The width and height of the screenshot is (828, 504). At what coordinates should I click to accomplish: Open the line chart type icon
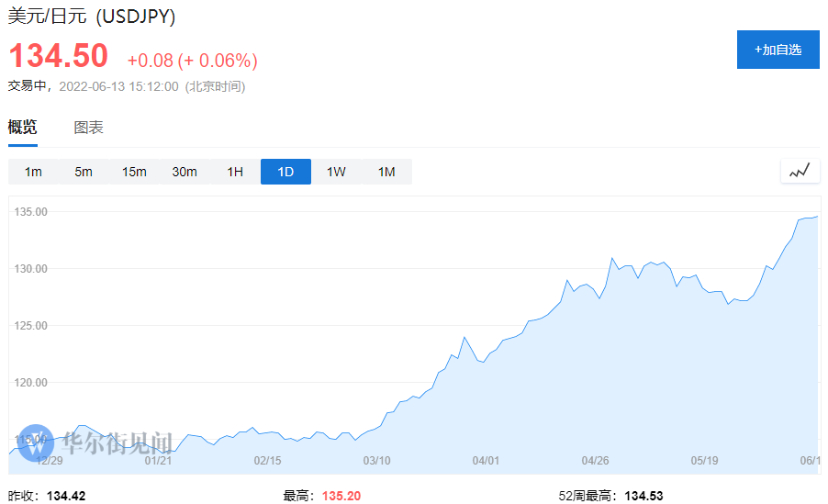coord(800,171)
